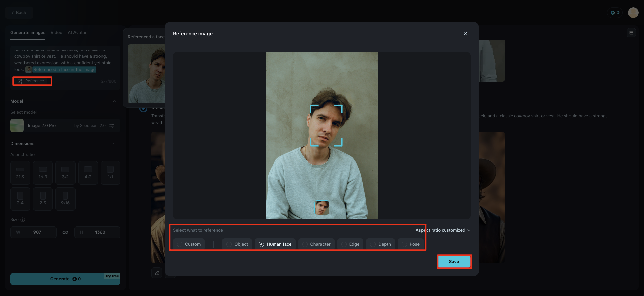Viewport: 644px width, 296px height.
Task: Click the height field showing 1360
Action: click(x=97, y=232)
